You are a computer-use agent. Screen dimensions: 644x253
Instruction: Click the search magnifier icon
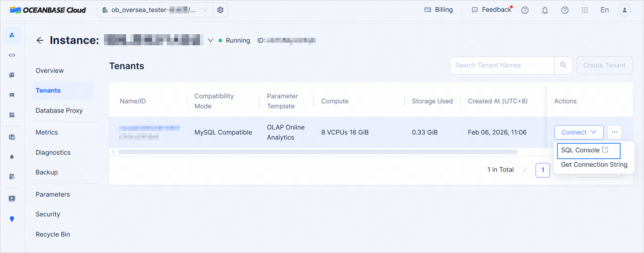(x=563, y=65)
